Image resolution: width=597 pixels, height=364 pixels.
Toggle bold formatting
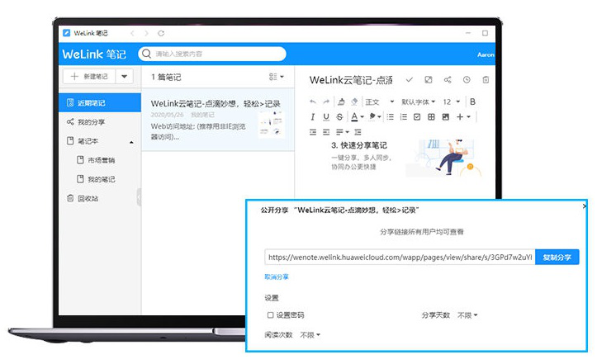pos(472,102)
